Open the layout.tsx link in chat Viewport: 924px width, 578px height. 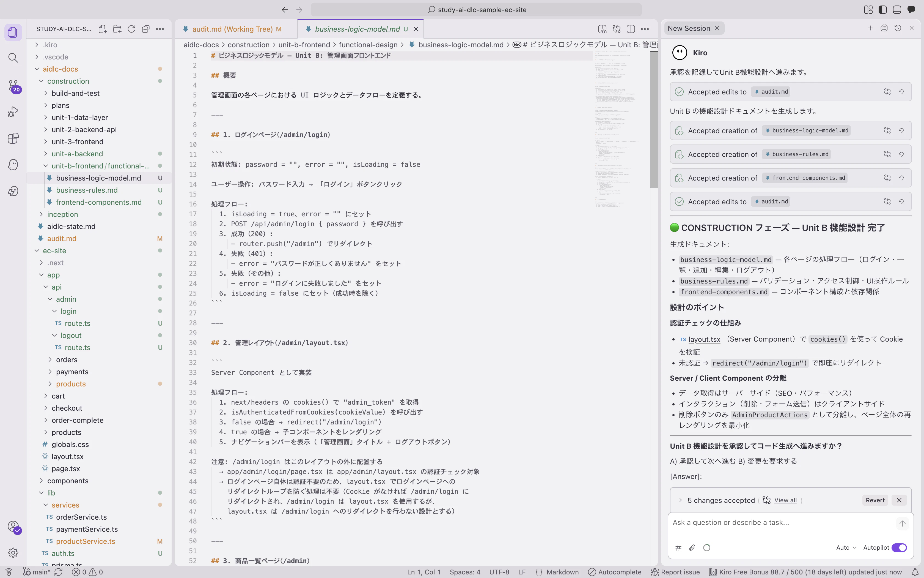[704, 339]
